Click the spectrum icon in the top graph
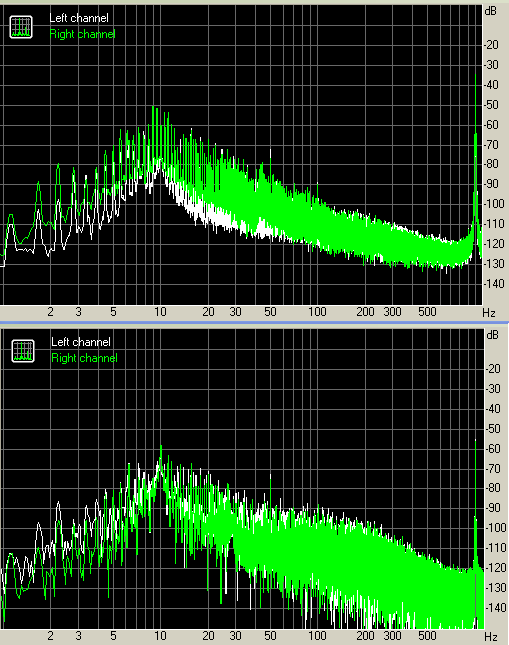 pos(21,27)
